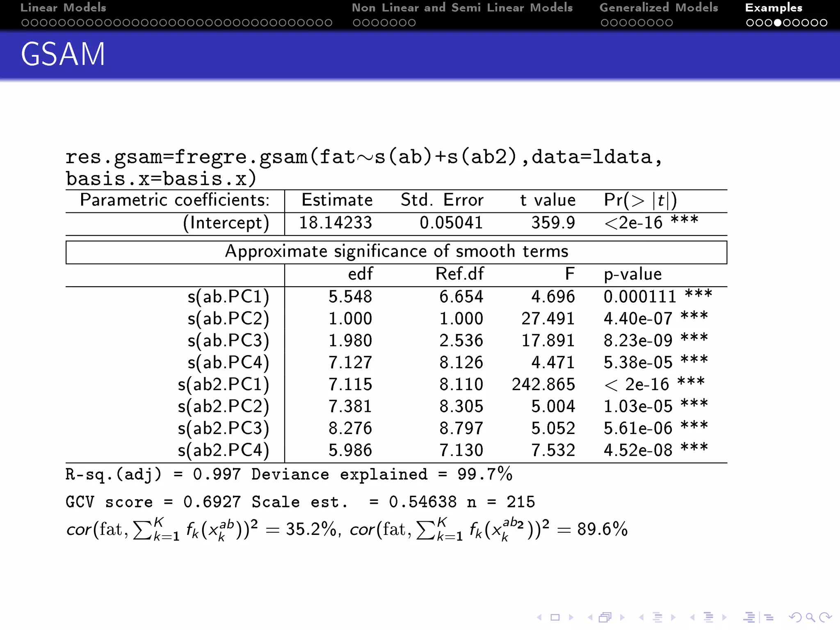840x630 pixels.
Task: Click first progress circle under Generalized Models
Action: (x=605, y=23)
